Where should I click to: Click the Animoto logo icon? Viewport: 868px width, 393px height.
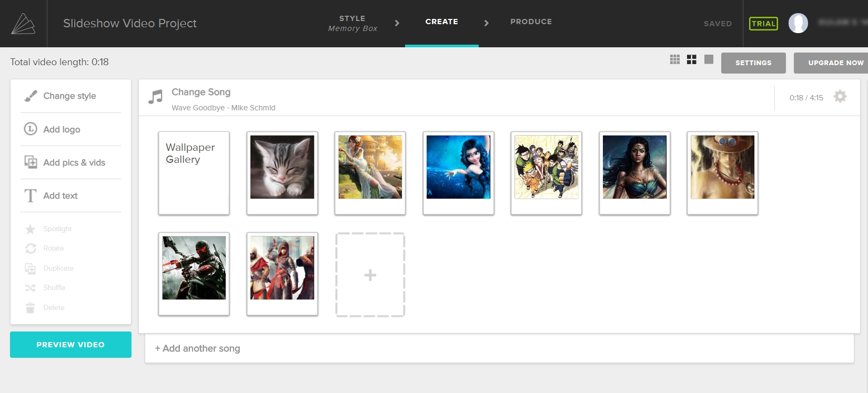23,24
